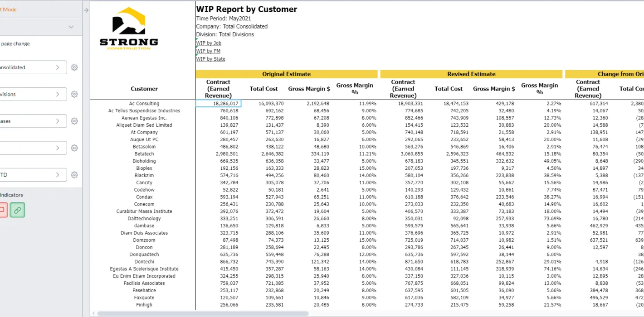Click the Division: Total Divisions text
The height and width of the screenshot is (317, 644).
tap(225, 34)
